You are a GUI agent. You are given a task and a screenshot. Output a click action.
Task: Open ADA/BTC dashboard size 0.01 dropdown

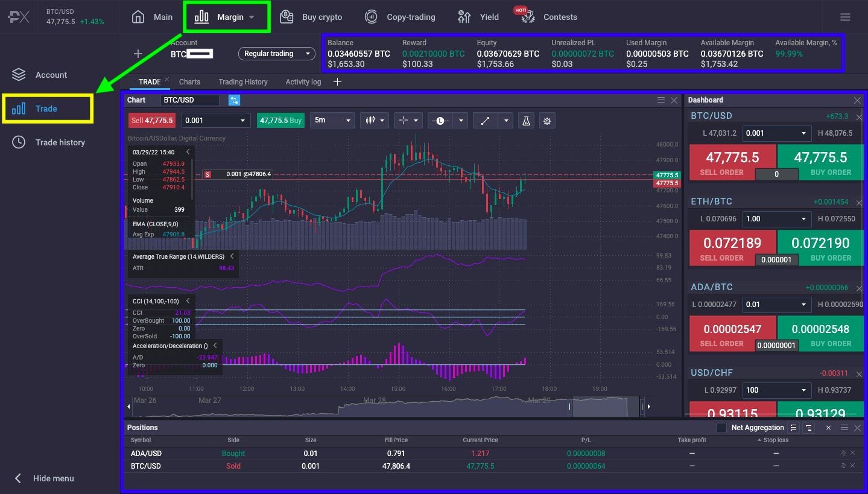click(777, 305)
